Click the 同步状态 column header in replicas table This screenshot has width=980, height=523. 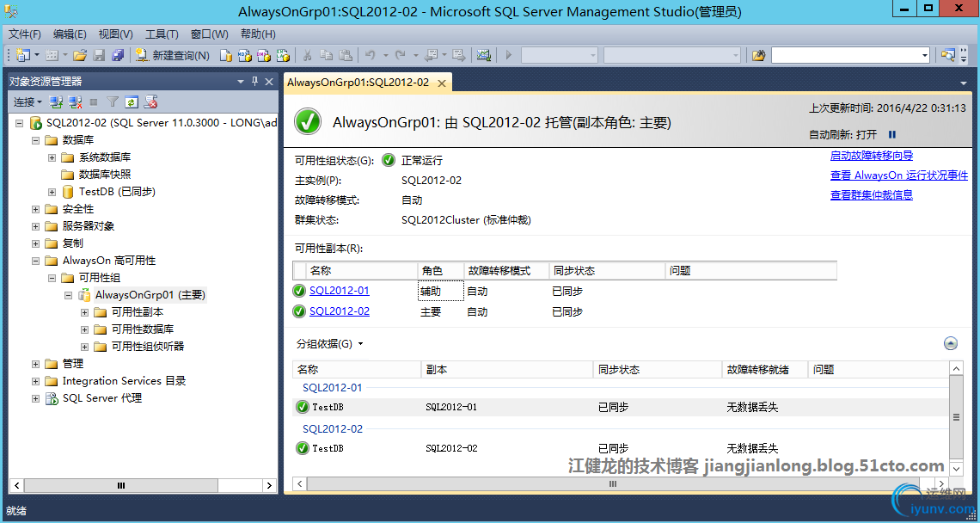coord(608,271)
